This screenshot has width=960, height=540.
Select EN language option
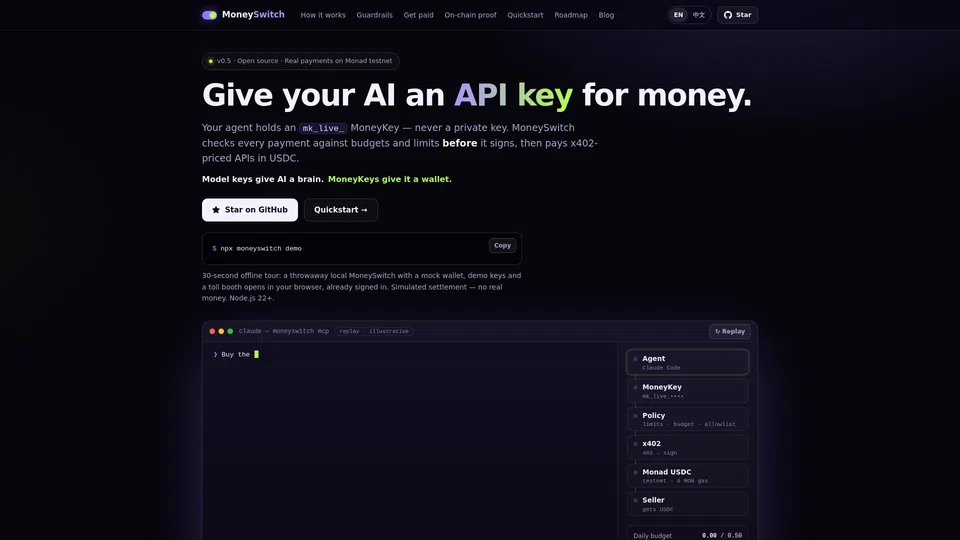678,15
